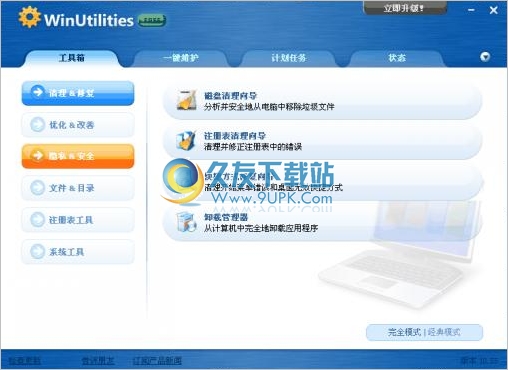
Task: Launch 磁盘清理向导 title text
Action: tap(230, 96)
